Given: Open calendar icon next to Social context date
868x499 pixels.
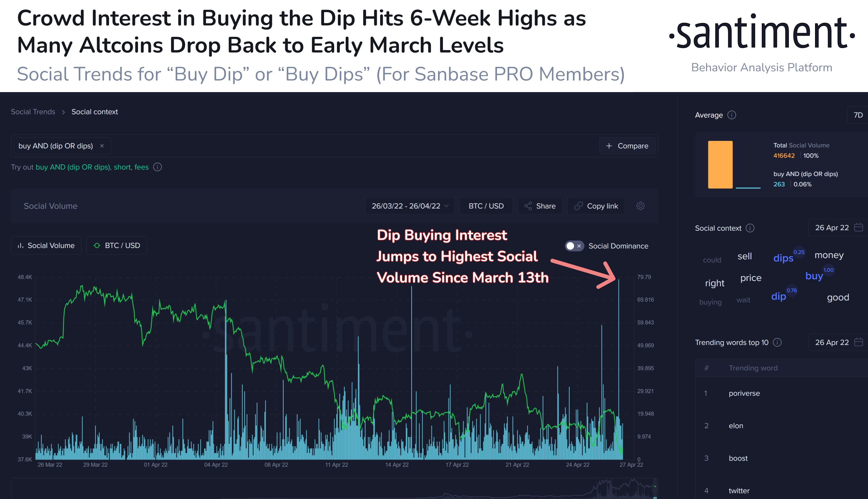Looking at the screenshot, I should [859, 227].
